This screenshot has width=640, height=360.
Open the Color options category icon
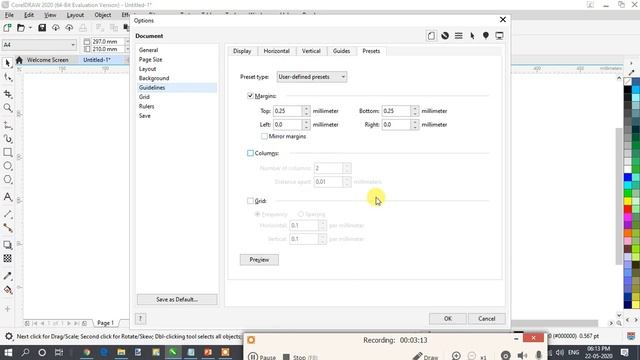tap(445, 36)
